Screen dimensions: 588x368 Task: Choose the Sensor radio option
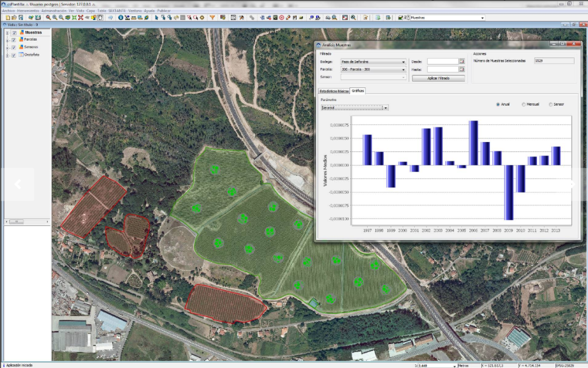coord(550,104)
